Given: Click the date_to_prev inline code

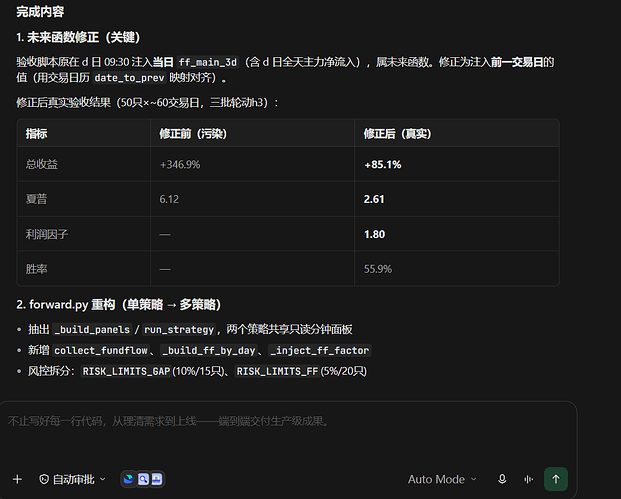Looking at the screenshot, I should click(x=129, y=78).
